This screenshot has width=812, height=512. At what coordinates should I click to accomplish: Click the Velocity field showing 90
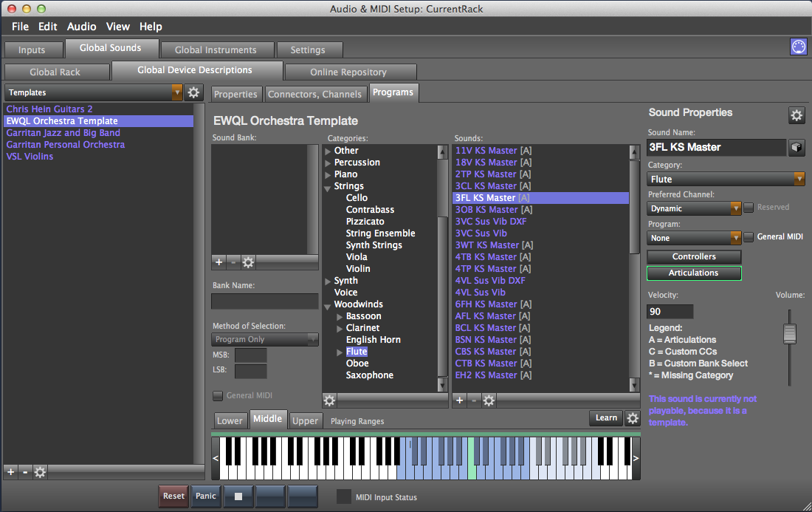click(x=670, y=312)
